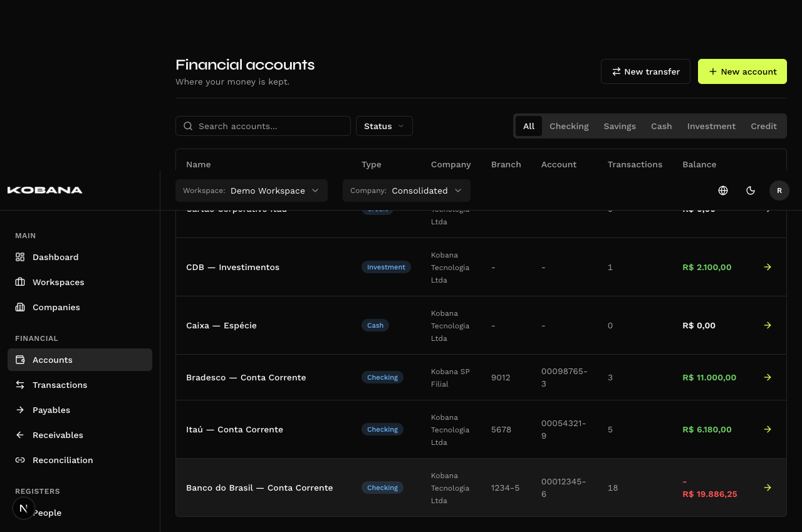Open Itaú — Conta Corrente row arrow
Screen dimensions: 802x532
tap(768, 429)
